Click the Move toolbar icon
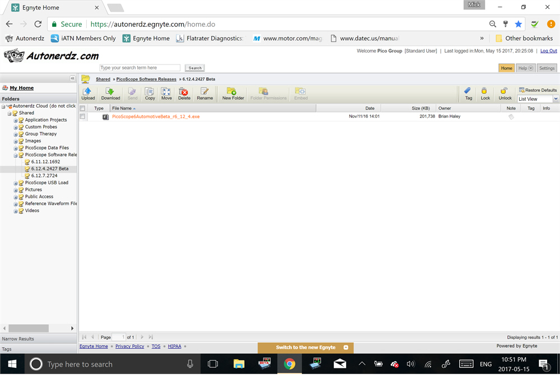560x392 pixels. pyautogui.click(x=166, y=94)
